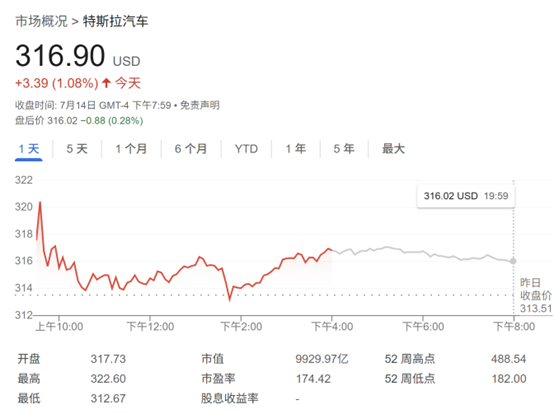This screenshot has width=554, height=414.
Task: Click the 52 周高点 label
Action: (x=410, y=359)
